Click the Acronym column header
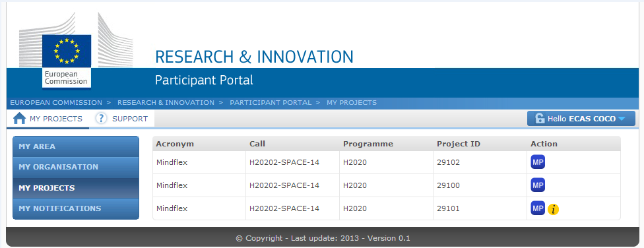The height and width of the screenshot is (248, 644). 175,144
